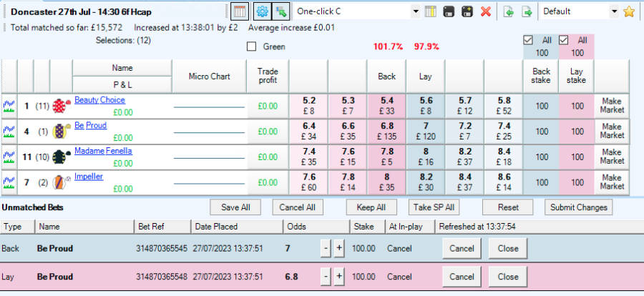Click the save-as-new floppy disk icon with plus
Screen dimensions: 644x296
click(467, 11)
